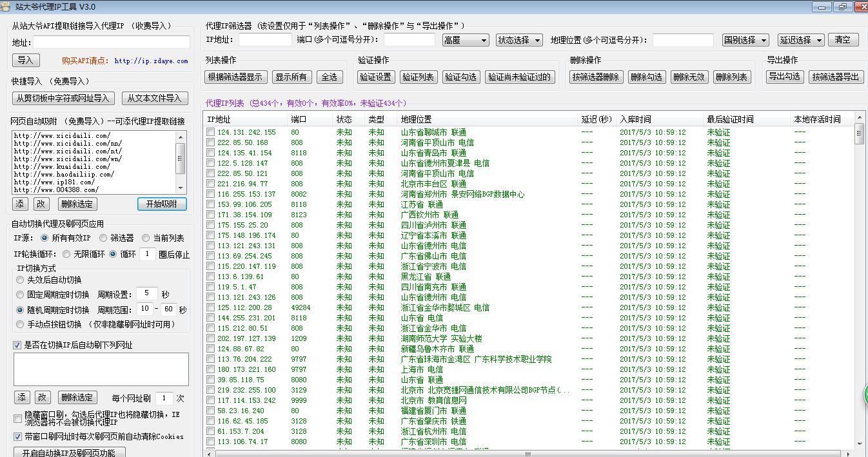868x457 pixels.
Task: Check the box for IP 124.131.242.155
Action: 211,132
